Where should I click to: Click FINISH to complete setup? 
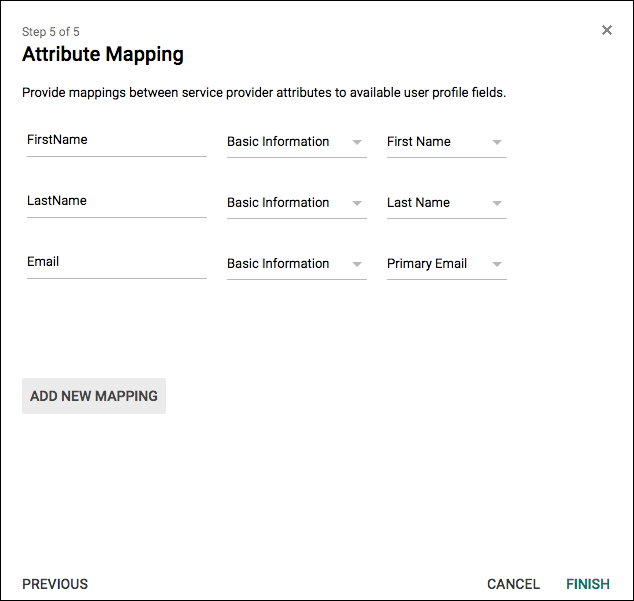tap(588, 584)
